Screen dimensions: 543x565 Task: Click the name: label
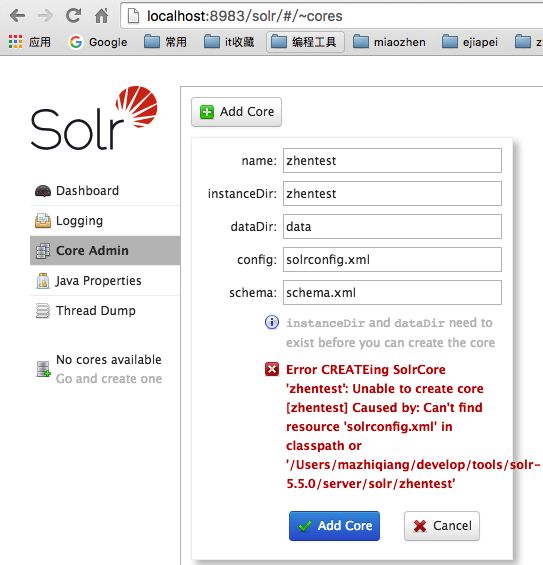tap(259, 161)
